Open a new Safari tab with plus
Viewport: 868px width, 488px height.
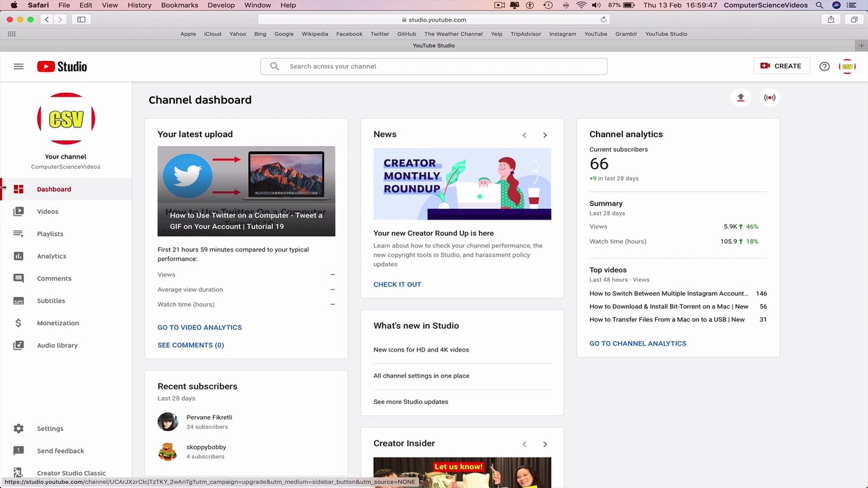pyautogui.click(x=861, y=45)
